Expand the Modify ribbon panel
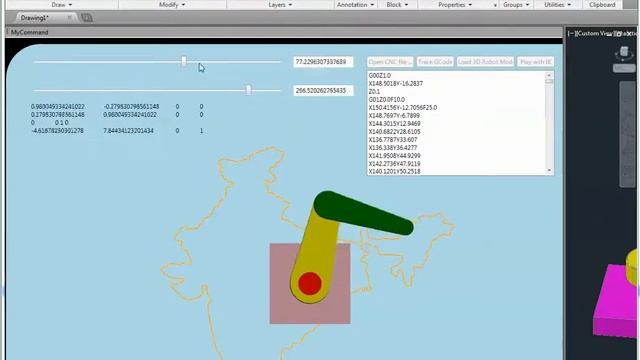 [172, 4]
